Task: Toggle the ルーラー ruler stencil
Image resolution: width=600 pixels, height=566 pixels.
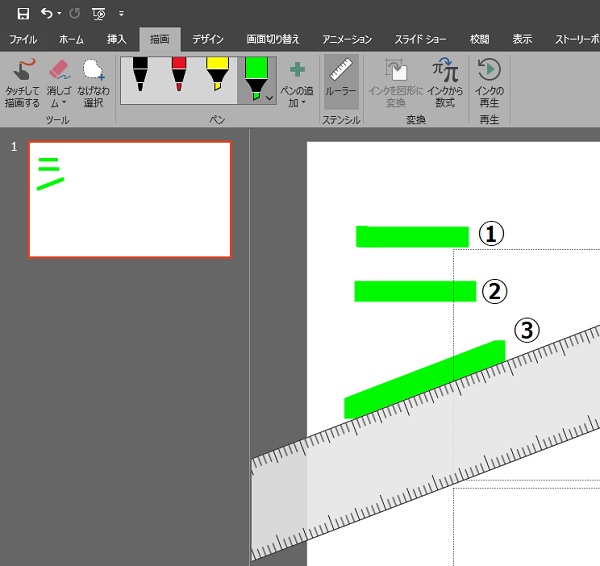Action: pos(341,82)
